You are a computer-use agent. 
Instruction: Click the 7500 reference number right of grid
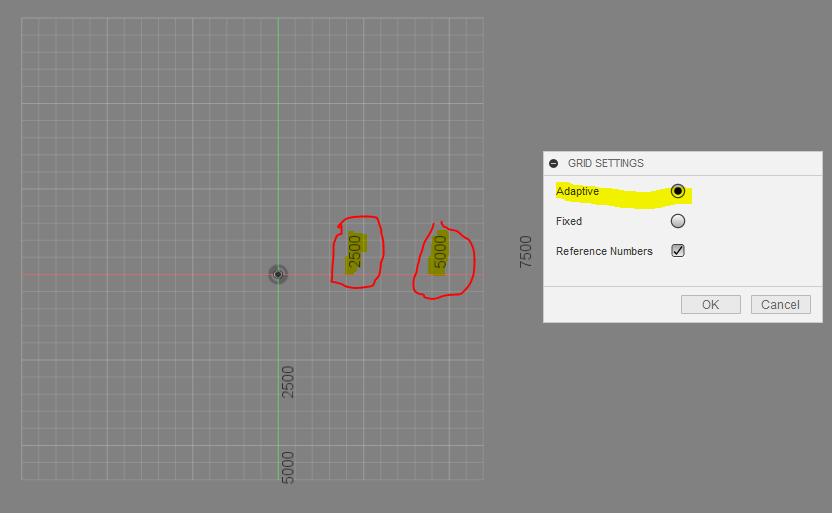[525, 251]
